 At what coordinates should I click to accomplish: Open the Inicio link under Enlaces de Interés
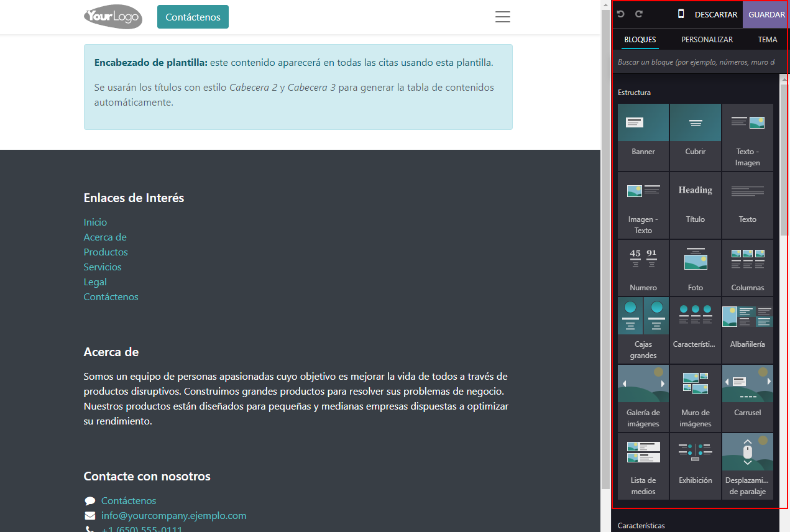(x=95, y=222)
